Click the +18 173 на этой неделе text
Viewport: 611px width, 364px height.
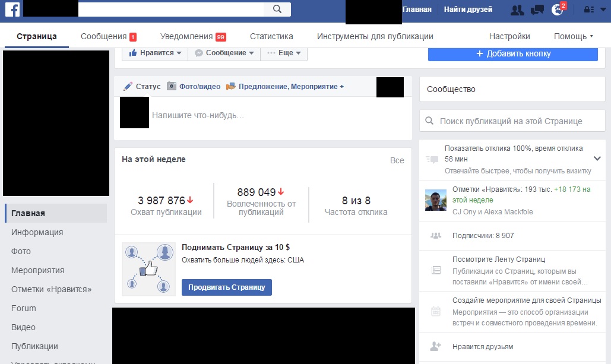point(521,195)
